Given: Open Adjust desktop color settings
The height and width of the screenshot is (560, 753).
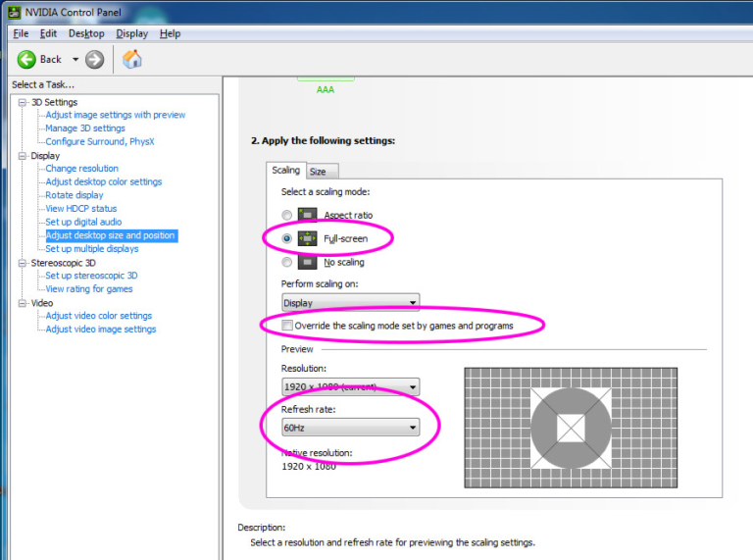Looking at the screenshot, I should (x=104, y=182).
